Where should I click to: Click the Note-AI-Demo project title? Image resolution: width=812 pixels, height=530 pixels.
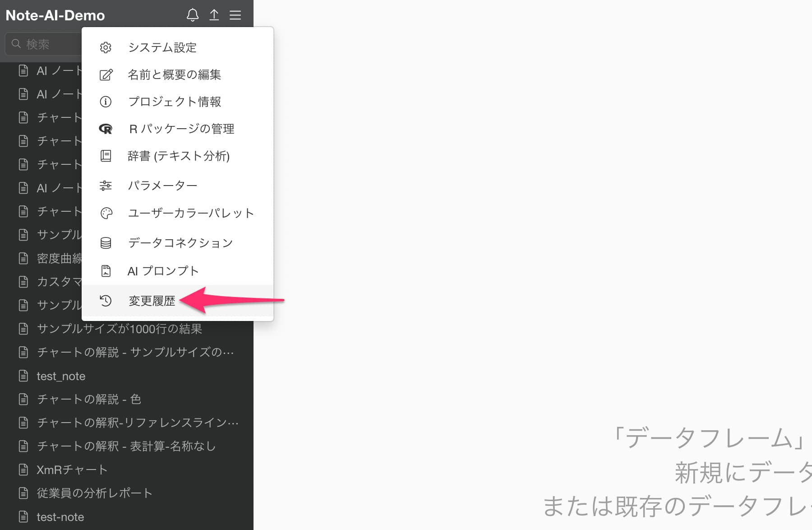click(55, 15)
